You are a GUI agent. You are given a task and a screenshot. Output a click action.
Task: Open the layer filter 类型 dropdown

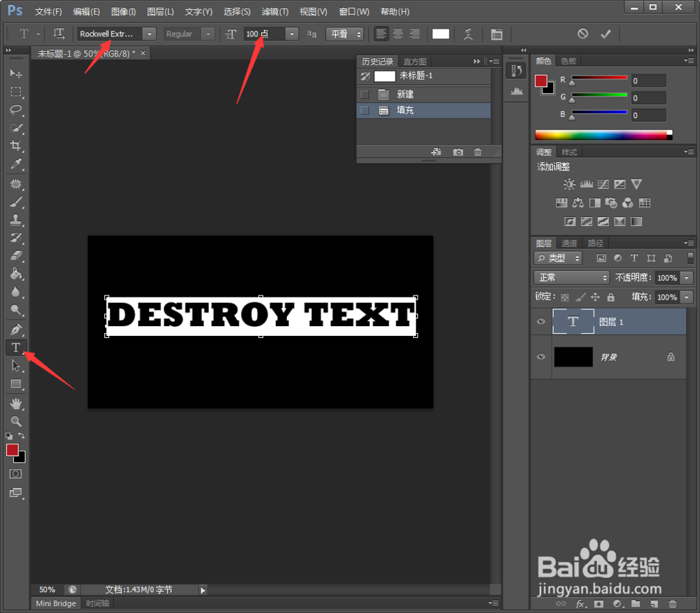[558, 258]
